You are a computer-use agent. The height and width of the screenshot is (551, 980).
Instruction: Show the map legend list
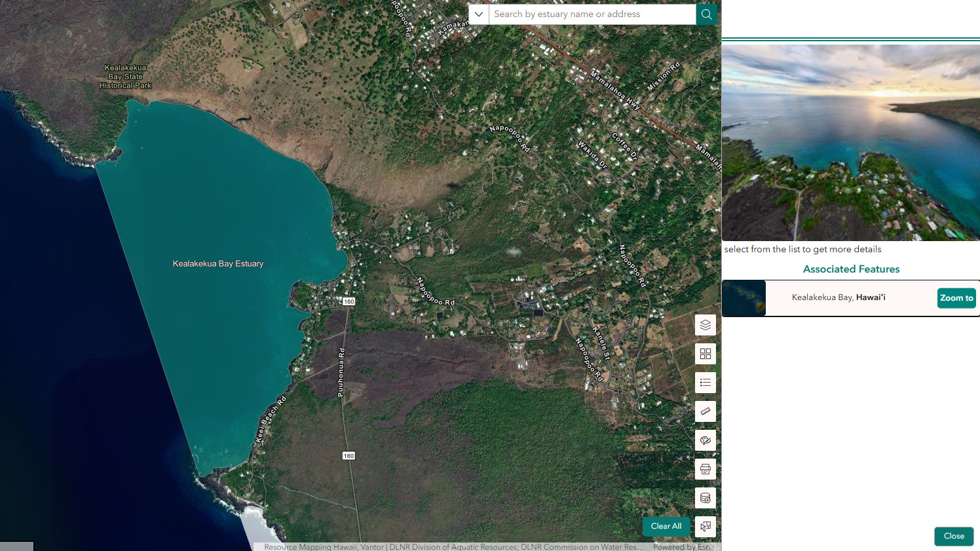point(705,383)
